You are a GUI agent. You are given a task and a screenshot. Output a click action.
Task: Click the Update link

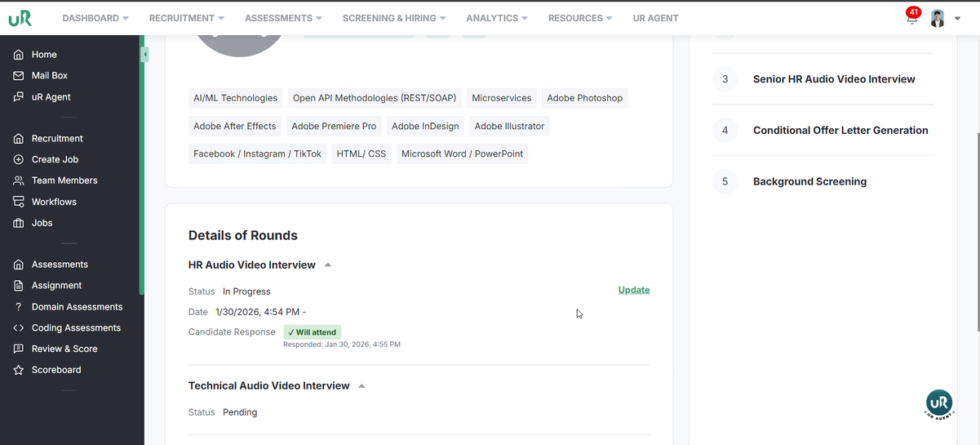(x=634, y=290)
